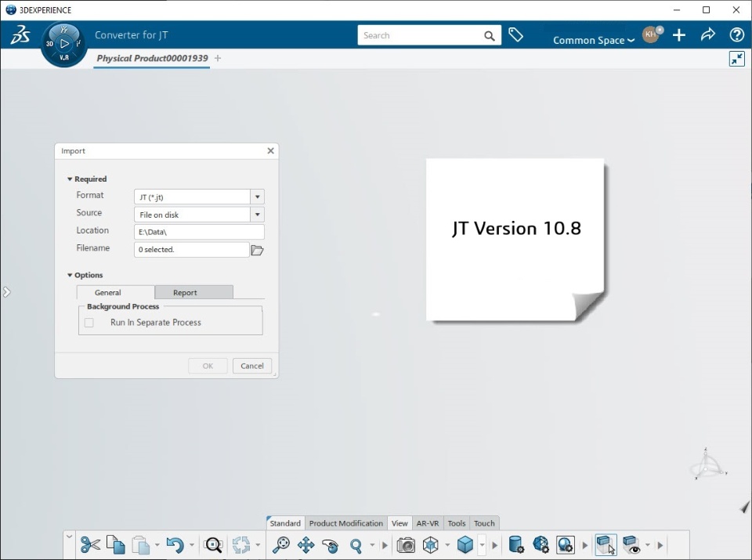Open the view mode dropdown arrow
The image size is (752, 560).
482,545
